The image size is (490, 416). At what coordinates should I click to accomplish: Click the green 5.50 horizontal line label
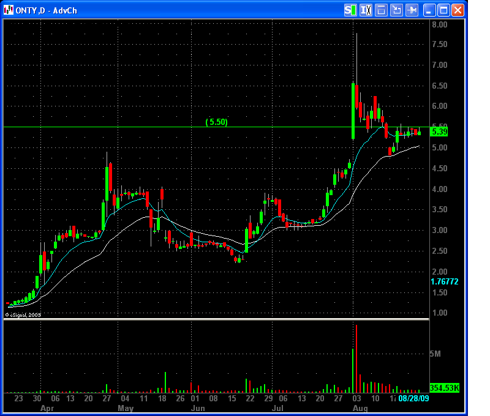tap(217, 122)
